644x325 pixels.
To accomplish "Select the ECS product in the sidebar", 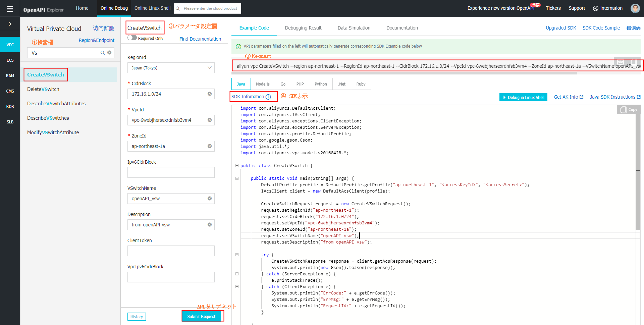I will point(10,60).
